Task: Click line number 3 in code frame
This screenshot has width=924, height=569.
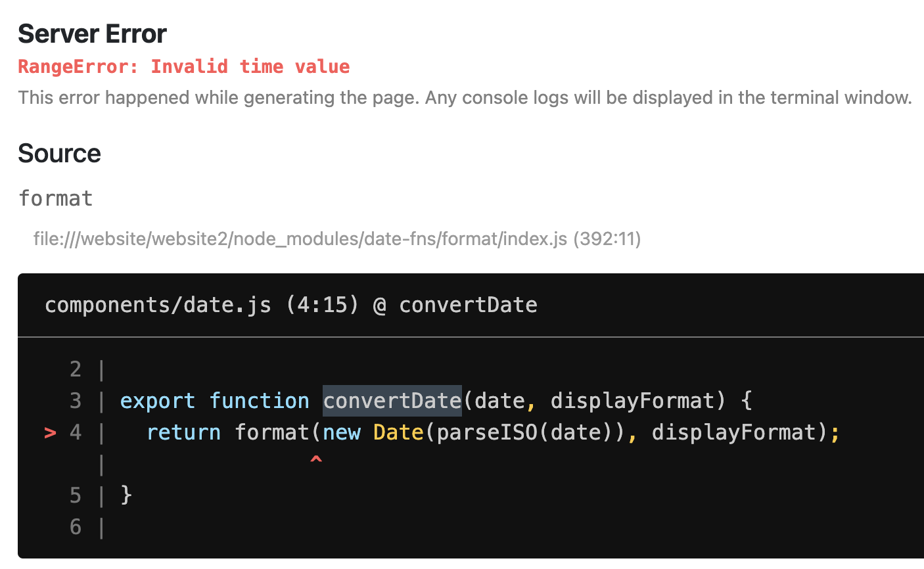Action: [x=76, y=401]
